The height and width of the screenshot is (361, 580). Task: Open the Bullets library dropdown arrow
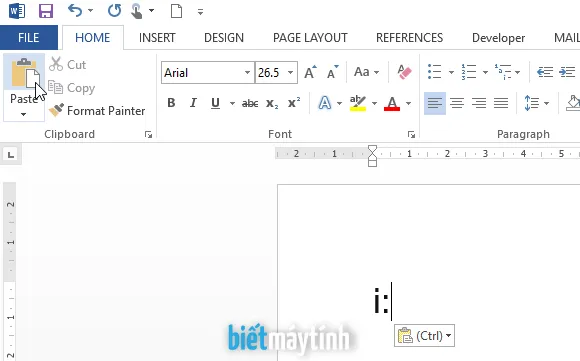(x=451, y=72)
